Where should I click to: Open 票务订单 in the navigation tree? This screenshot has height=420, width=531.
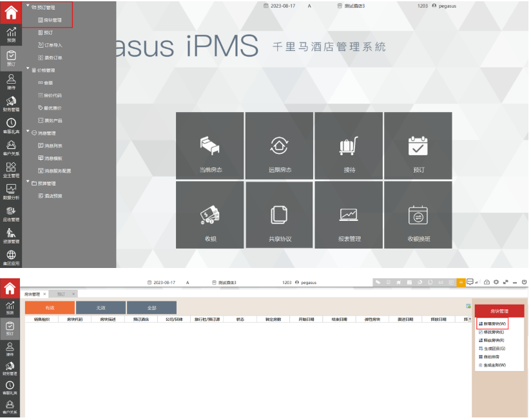pos(50,57)
